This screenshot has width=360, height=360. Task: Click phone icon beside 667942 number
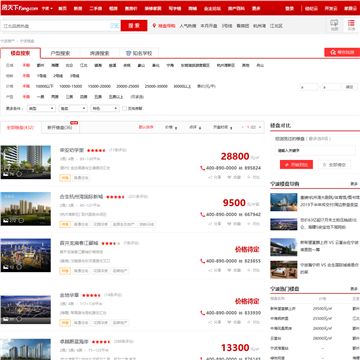[x=202, y=215]
